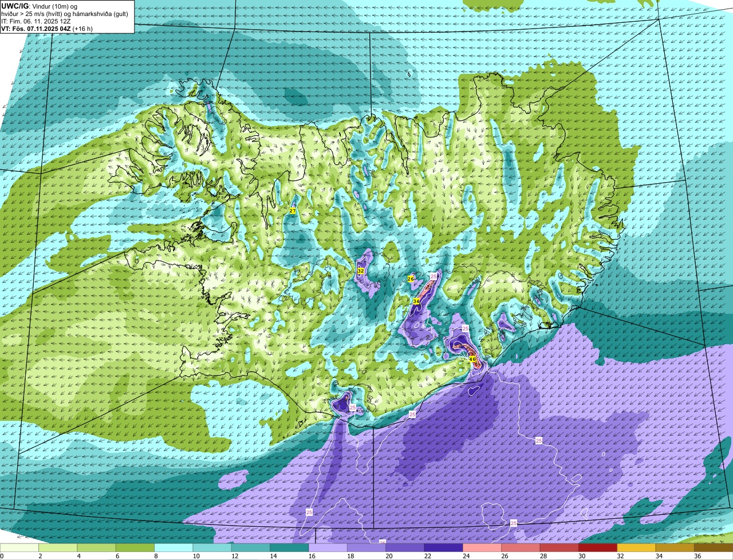The width and height of the screenshot is (733, 560).
Task: Click the legend tick label '28'
Action: pos(543,556)
